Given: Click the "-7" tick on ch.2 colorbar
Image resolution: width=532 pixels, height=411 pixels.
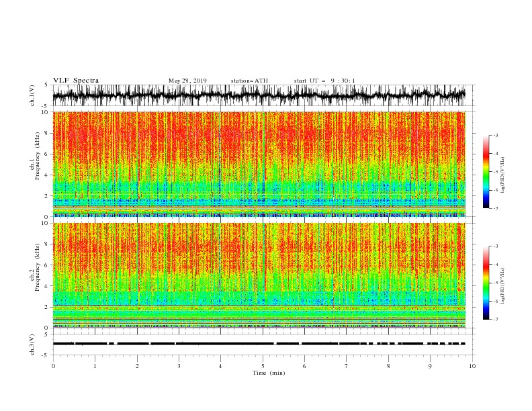Looking at the screenshot, I should pos(496,319).
